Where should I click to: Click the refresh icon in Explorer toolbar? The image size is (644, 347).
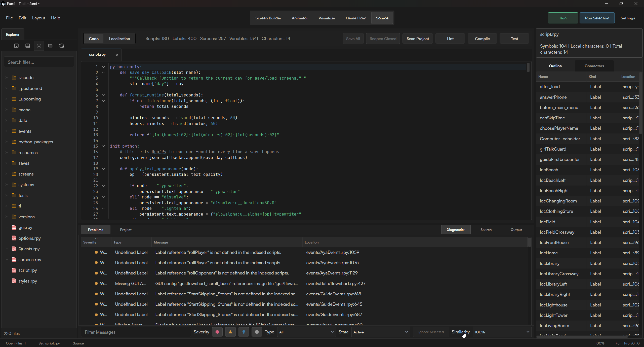click(62, 46)
